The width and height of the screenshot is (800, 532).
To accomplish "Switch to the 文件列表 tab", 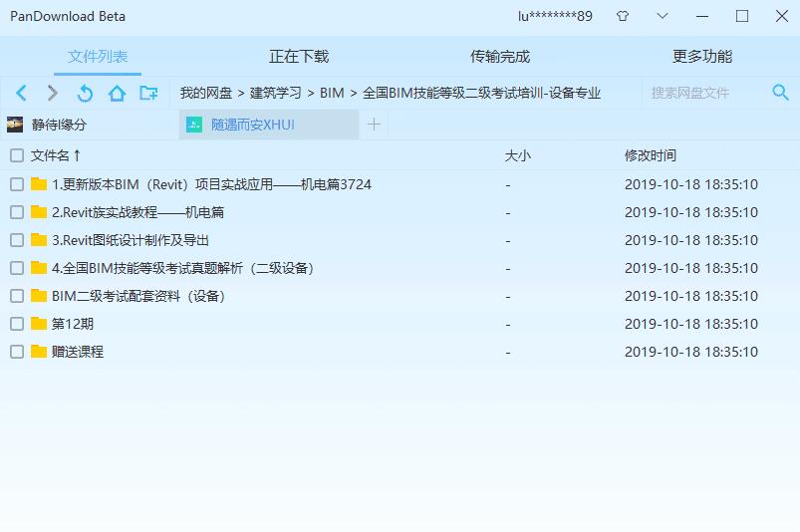I will pos(98,56).
